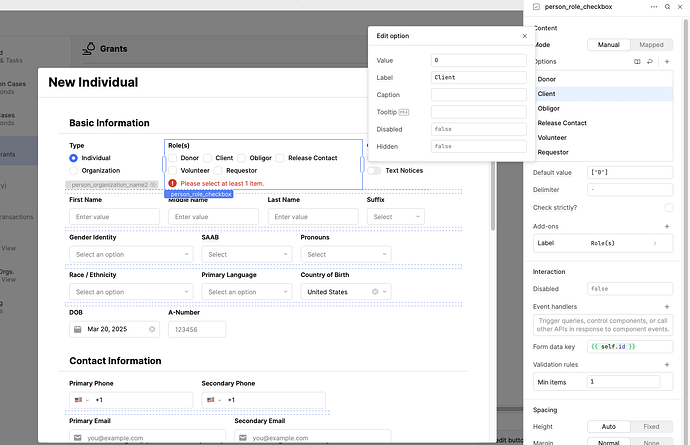Edit the Min items value field
690x445 pixels.
click(623, 382)
